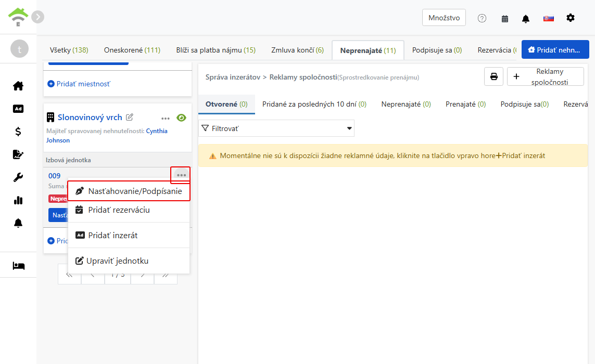Select the Všetky (138) tab

69,50
